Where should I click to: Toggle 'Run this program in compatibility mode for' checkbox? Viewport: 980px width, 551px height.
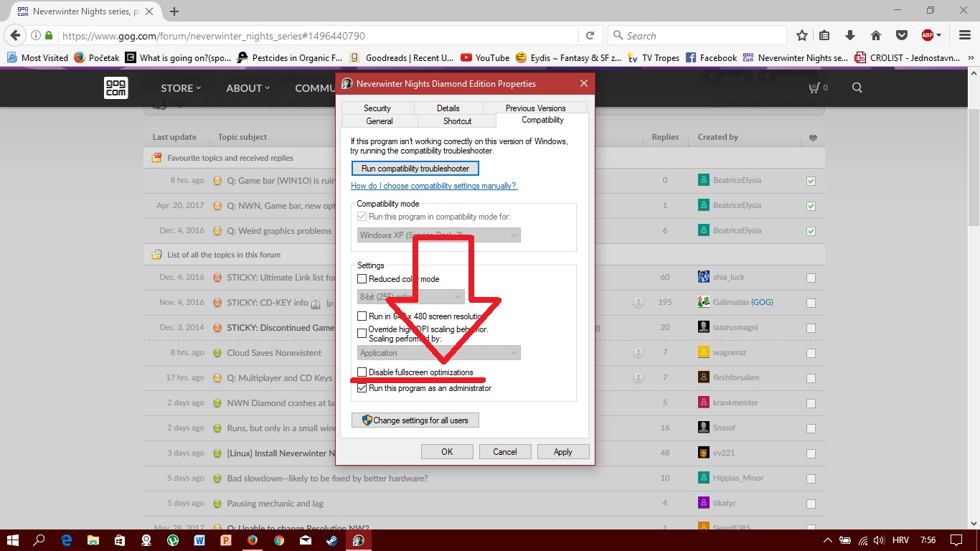(362, 217)
